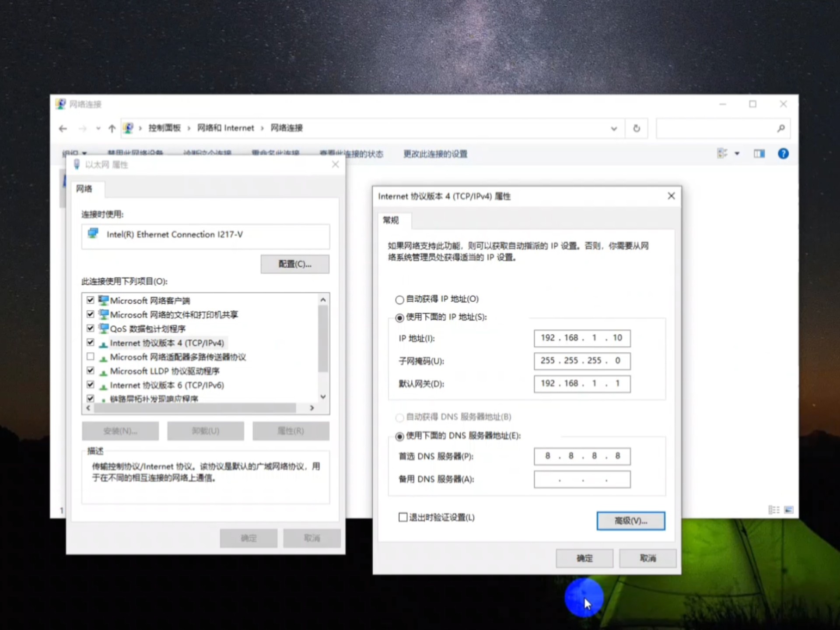
Task: Expand chevron after 网络和 Internet breadcrumb
Action: pyautogui.click(x=262, y=128)
